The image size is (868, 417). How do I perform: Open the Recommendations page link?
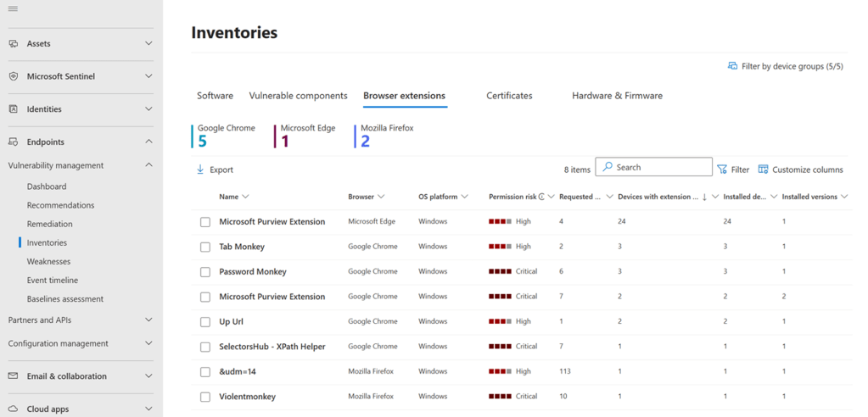[60, 205]
